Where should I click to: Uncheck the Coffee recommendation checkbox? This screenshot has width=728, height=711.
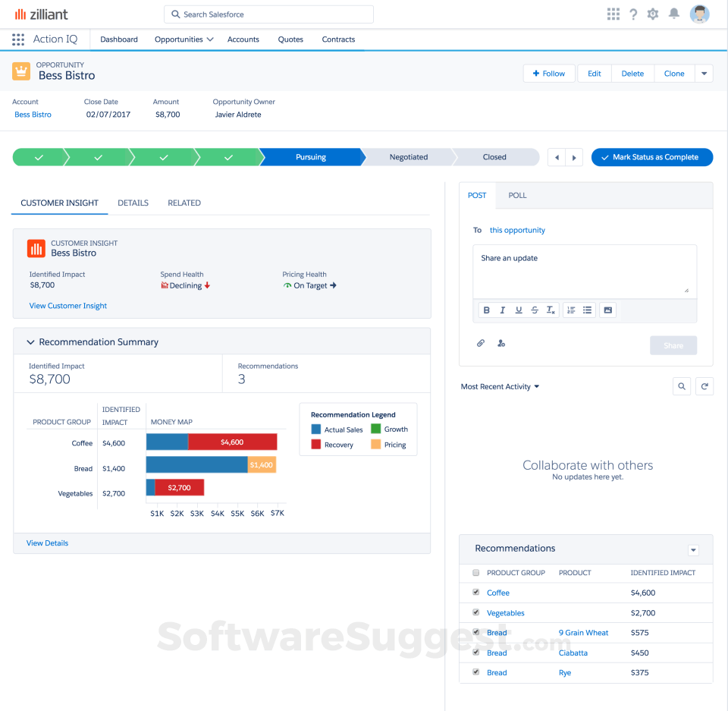(475, 592)
